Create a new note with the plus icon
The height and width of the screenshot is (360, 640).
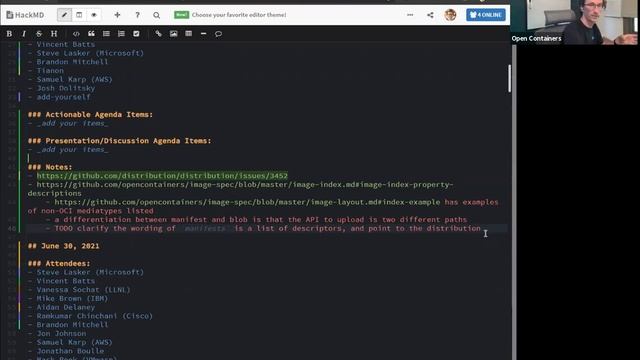pos(117,15)
